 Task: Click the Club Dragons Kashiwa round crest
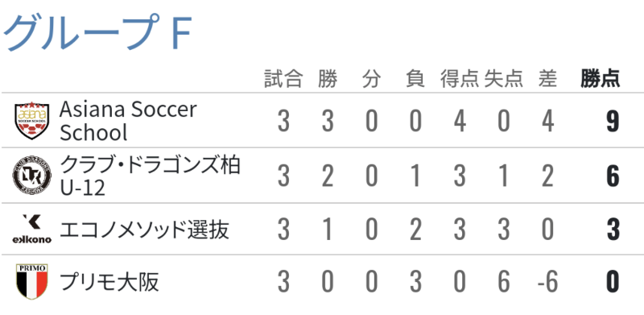(x=32, y=176)
